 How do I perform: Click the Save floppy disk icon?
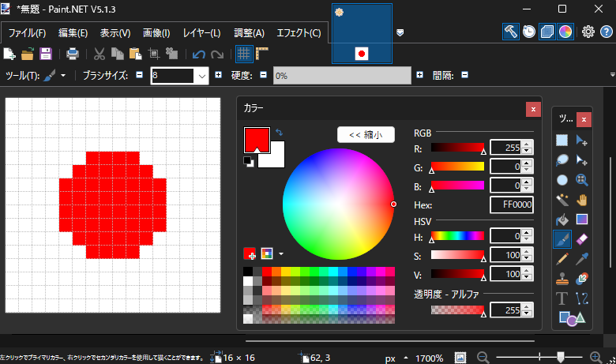46,54
